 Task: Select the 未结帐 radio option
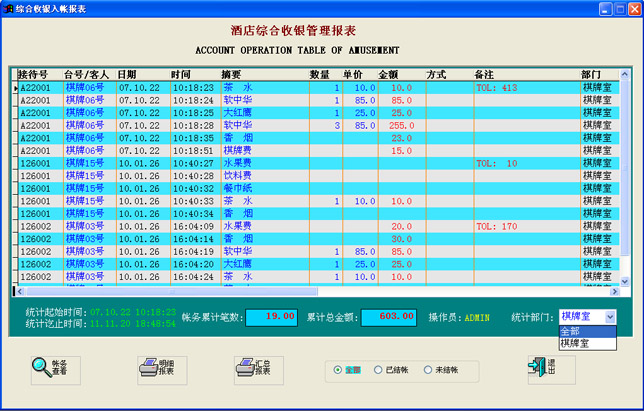point(428,369)
